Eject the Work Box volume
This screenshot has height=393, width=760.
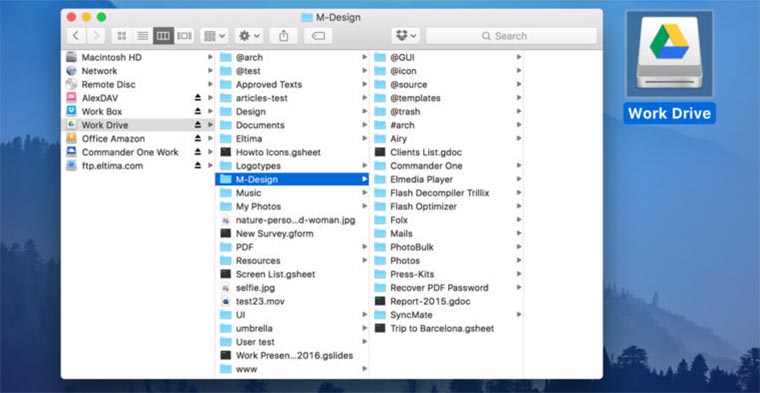tap(198, 111)
